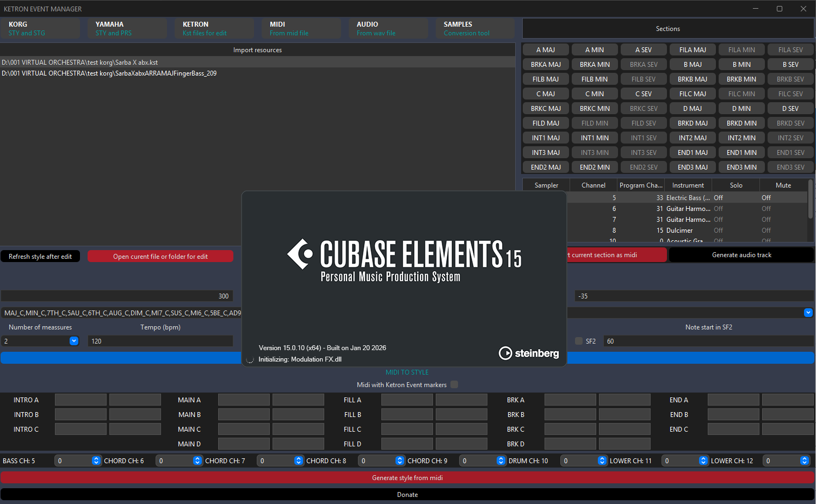
Task: Click Refresh style after edit
Action: pyautogui.click(x=40, y=256)
